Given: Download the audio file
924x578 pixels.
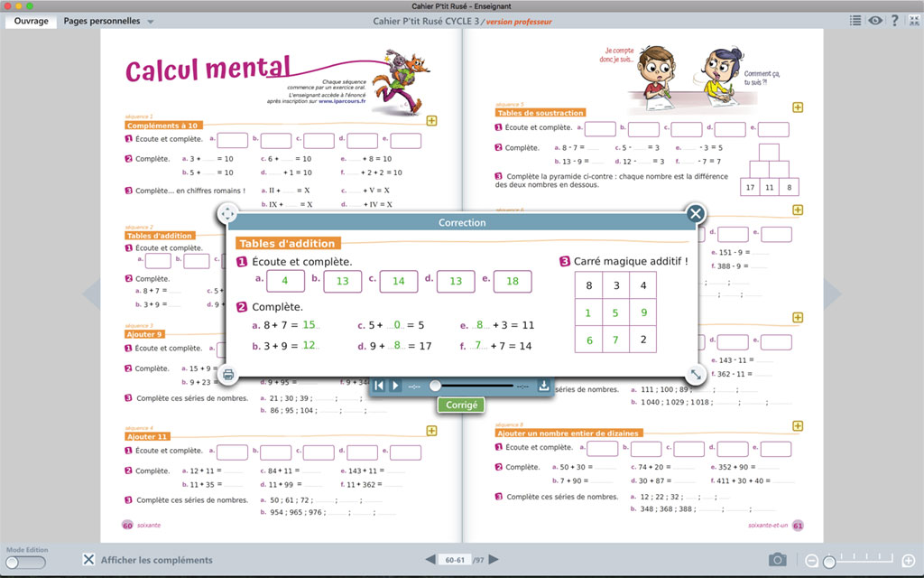Looking at the screenshot, I should [544, 386].
